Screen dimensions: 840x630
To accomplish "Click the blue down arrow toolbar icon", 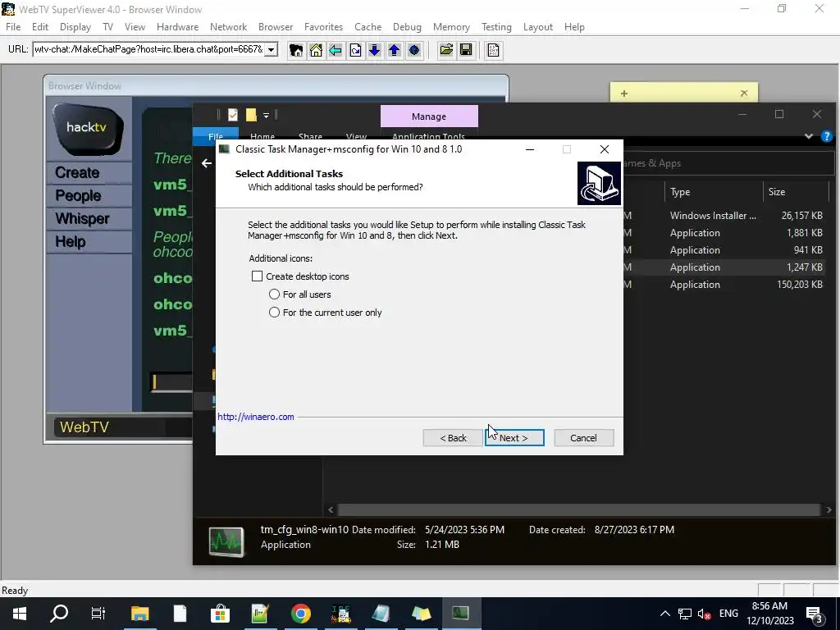I will click(x=374, y=50).
